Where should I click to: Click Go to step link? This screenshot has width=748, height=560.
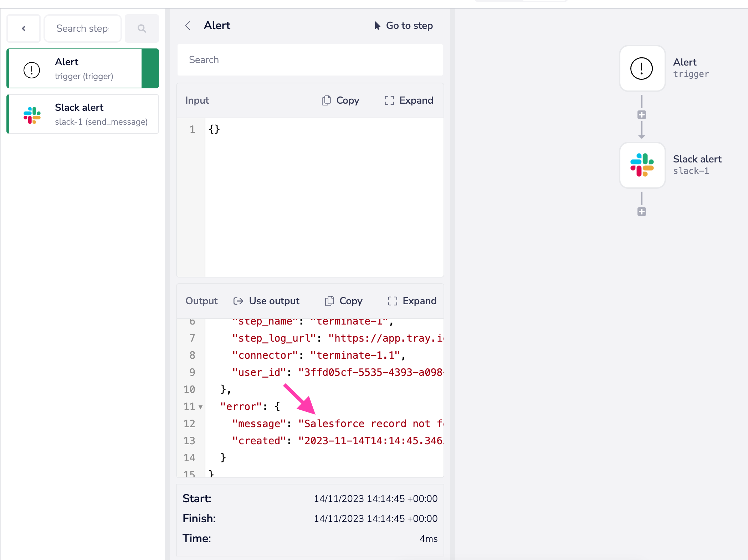pyautogui.click(x=404, y=26)
